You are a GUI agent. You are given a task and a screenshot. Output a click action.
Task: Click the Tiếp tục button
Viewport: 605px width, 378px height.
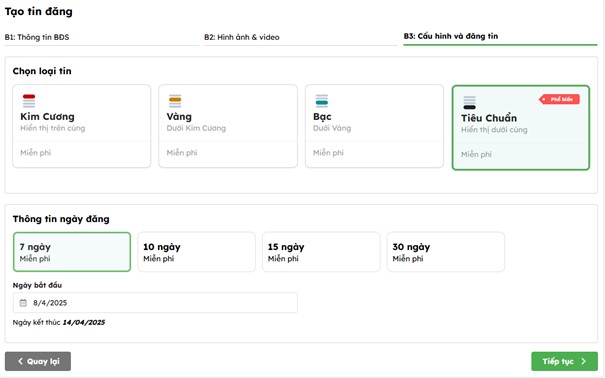564,361
